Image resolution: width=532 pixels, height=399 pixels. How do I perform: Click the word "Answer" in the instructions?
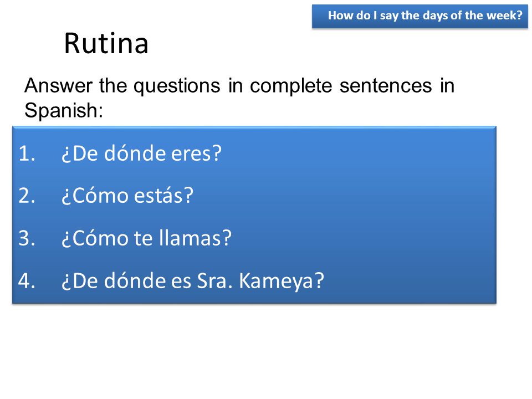(x=58, y=85)
